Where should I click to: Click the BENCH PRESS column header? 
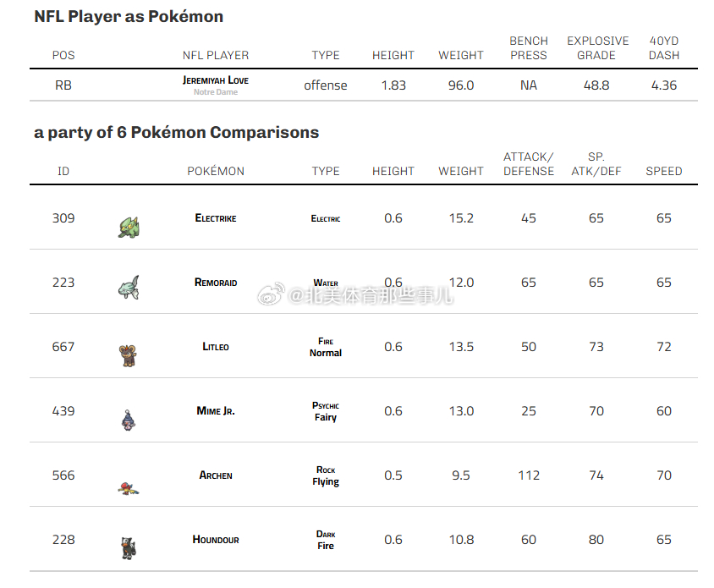click(529, 48)
